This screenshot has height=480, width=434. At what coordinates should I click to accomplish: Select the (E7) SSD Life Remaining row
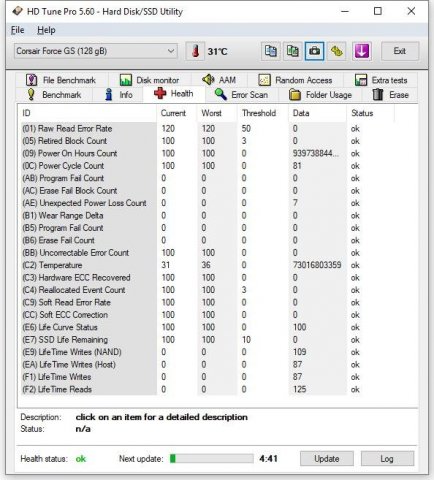pos(207,340)
